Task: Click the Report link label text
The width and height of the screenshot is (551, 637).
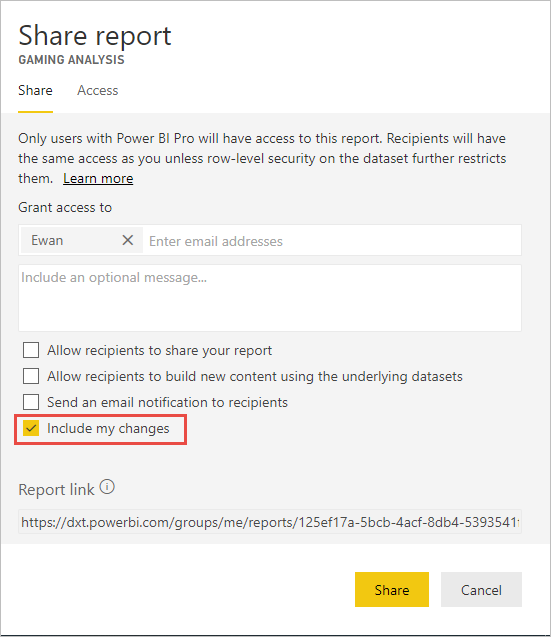Action: 56,490
